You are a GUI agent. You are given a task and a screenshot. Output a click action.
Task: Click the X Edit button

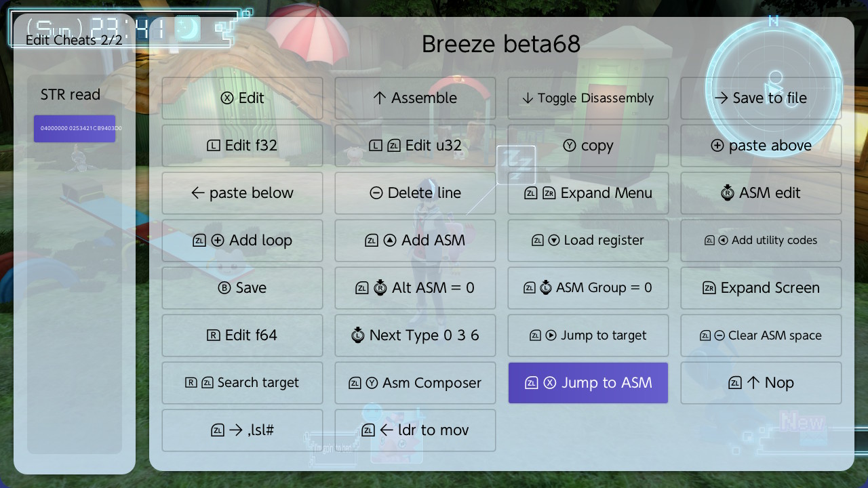point(243,98)
